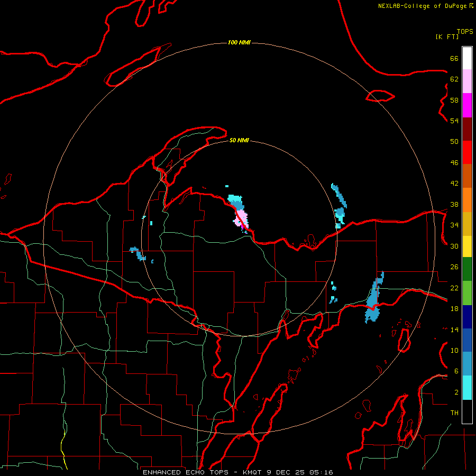Select the yellow legend swatch
476x476 pixels.
click(467, 246)
